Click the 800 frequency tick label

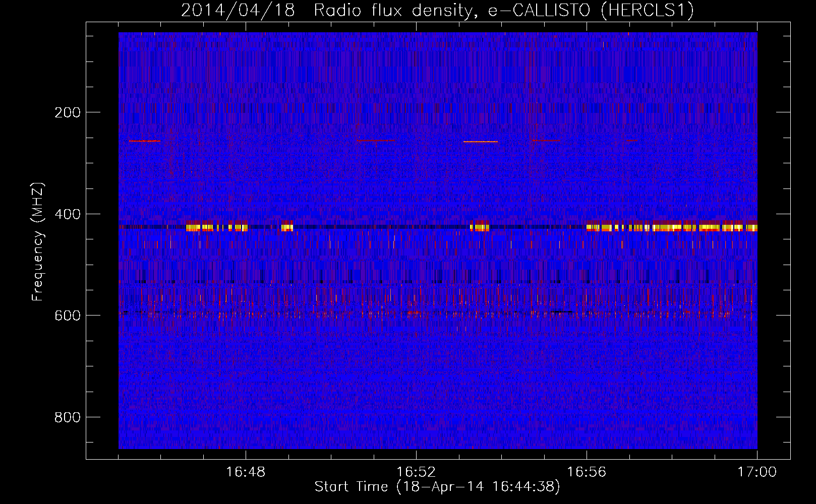[x=68, y=417]
